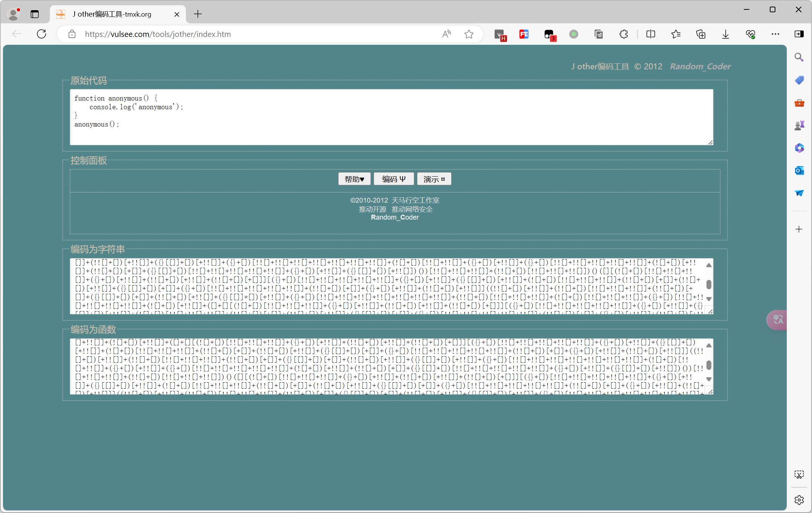This screenshot has height=513, width=812.
Task: Activate split screen view icon
Action: click(x=651, y=34)
